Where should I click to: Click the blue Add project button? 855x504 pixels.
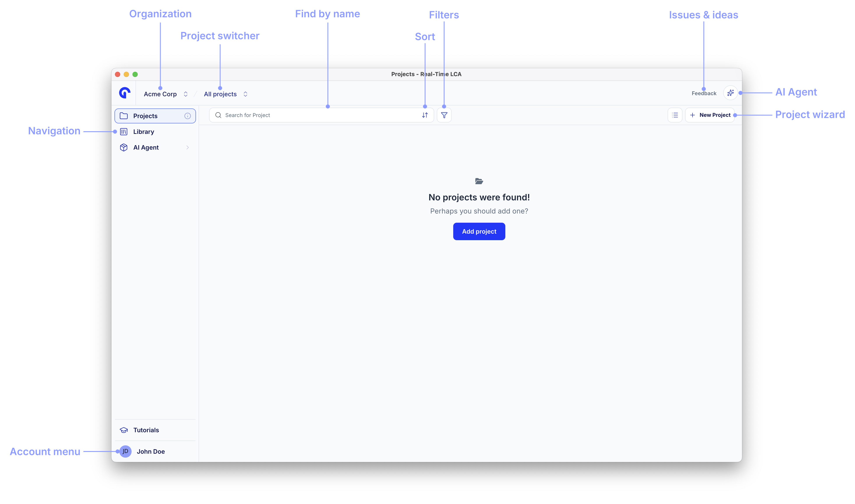coord(479,231)
